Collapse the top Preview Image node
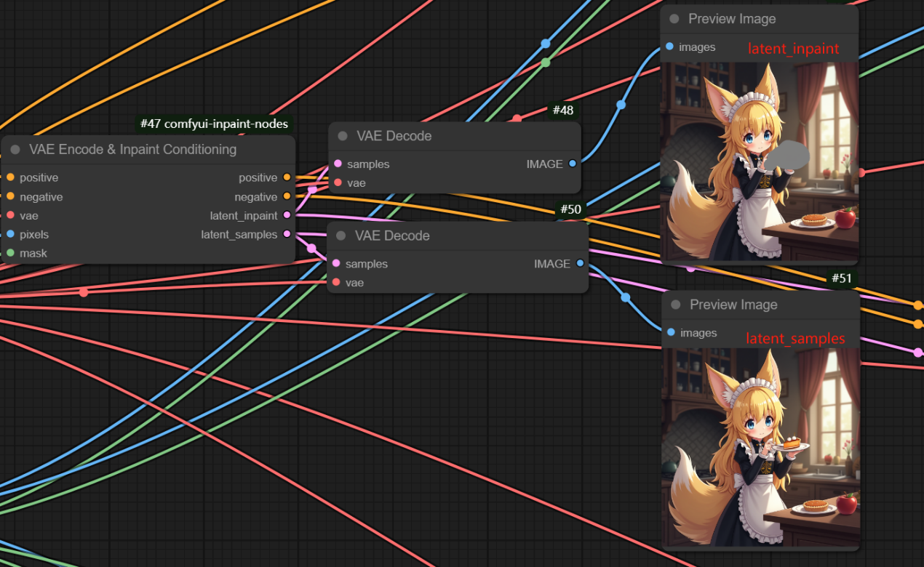This screenshot has height=567, width=924. pyautogui.click(x=674, y=19)
